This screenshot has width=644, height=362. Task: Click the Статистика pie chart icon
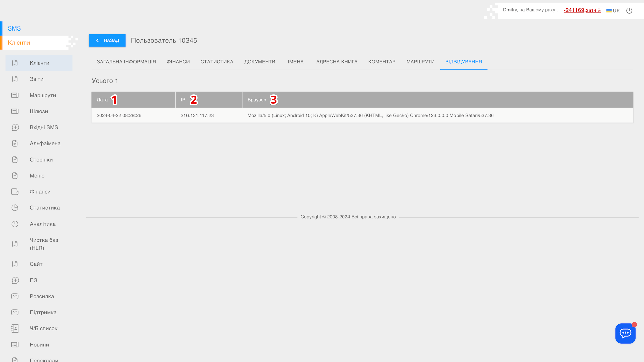tap(15, 208)
